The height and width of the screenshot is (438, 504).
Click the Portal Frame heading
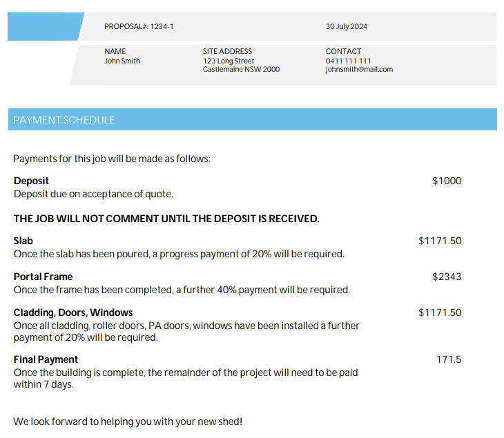[43, 277]
